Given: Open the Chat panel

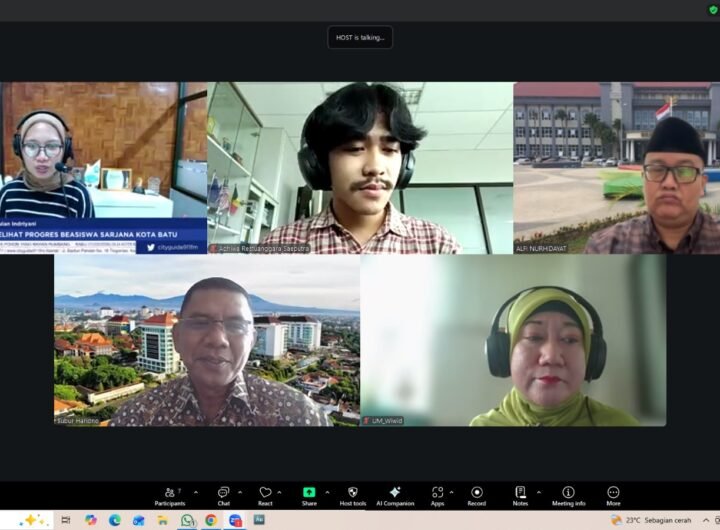Looking at the screenshot, I should pyautogui.click(x=223, y=495).
